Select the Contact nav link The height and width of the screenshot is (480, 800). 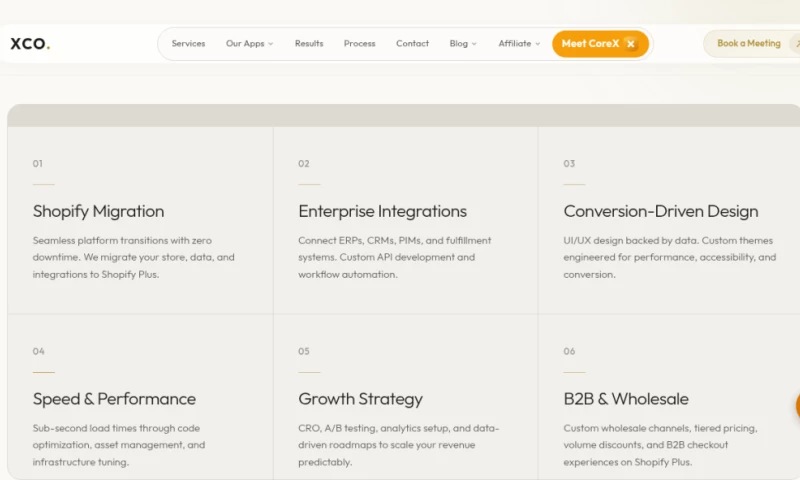click(x=412, y=43)
